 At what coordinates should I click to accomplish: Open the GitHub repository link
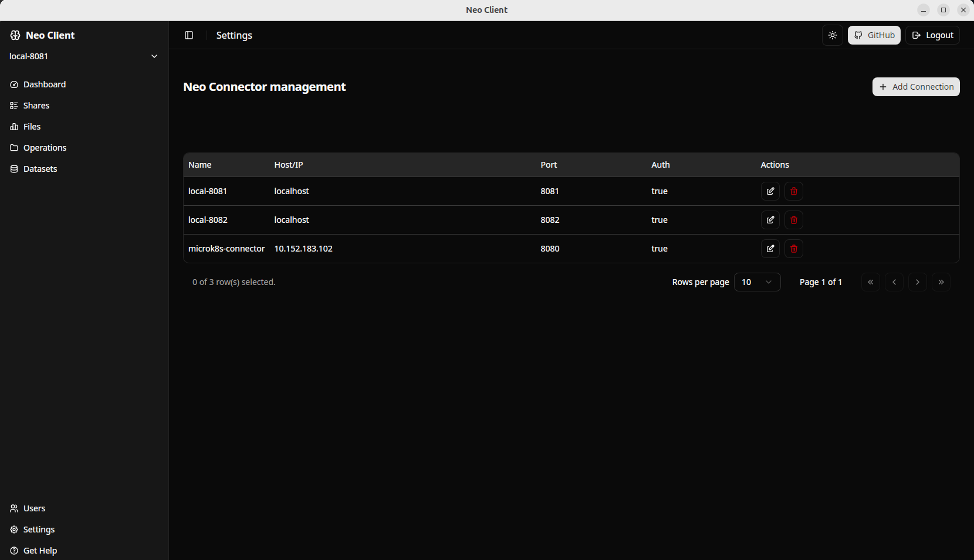click(874, 35)
